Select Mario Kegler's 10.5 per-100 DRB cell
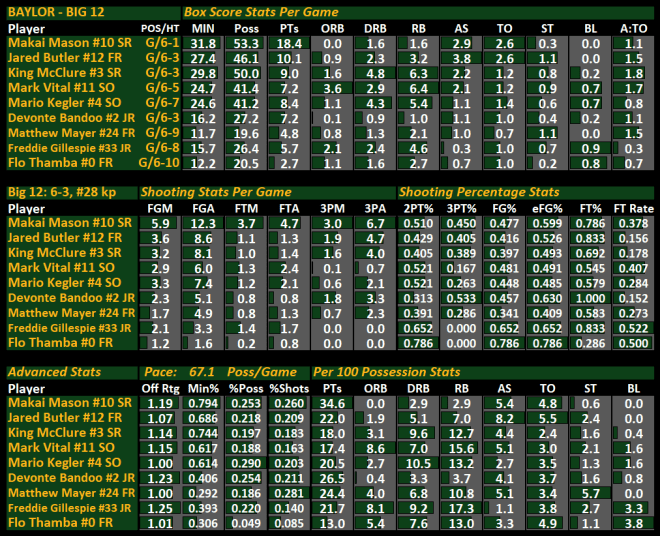The height and width of the screenshot is (536, 660). tap(418, 464)
